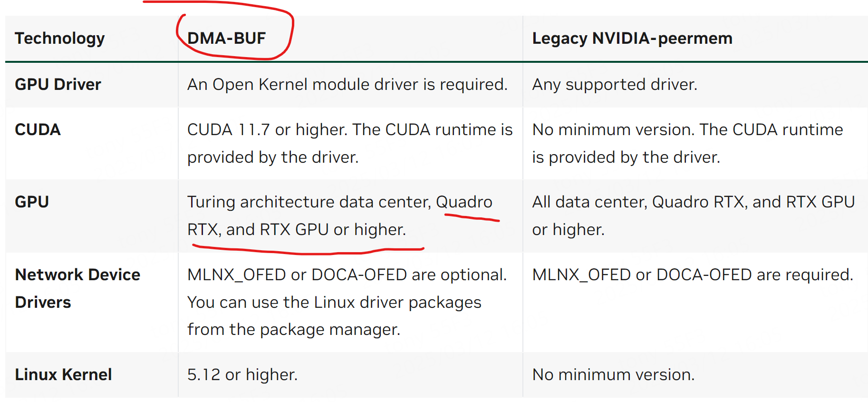This screenshot has width=868, height=402.
Task: Click the Linux Kernel row label
Action: pyautogui.click(x=64, y=374)
